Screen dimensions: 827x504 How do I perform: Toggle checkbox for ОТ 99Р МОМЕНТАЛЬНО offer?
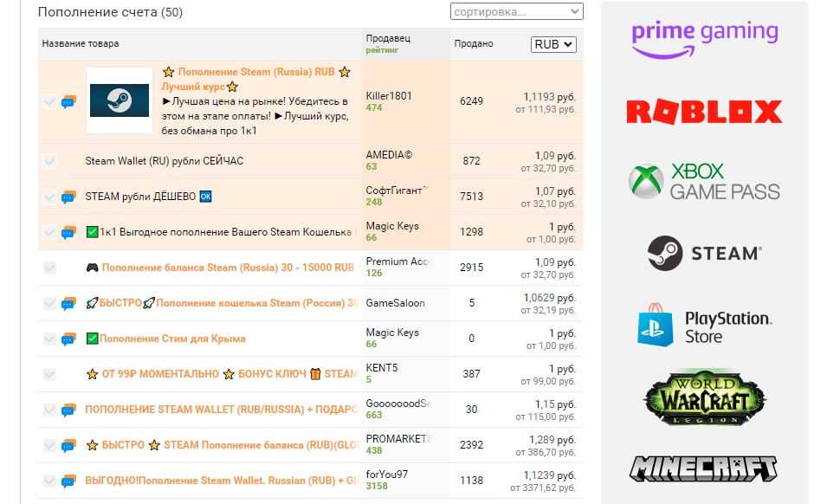(x=49, y=375)
